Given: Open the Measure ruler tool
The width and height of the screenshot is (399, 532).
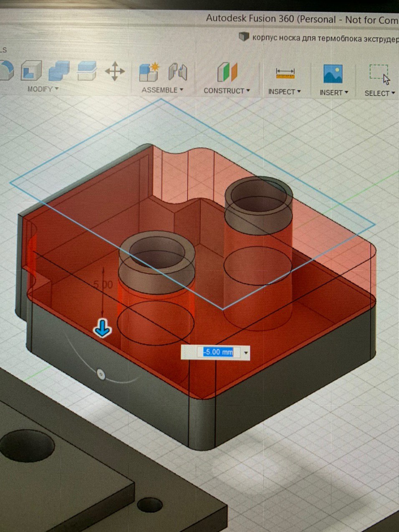Looking at the screenshot, I should tap(285, 74).
